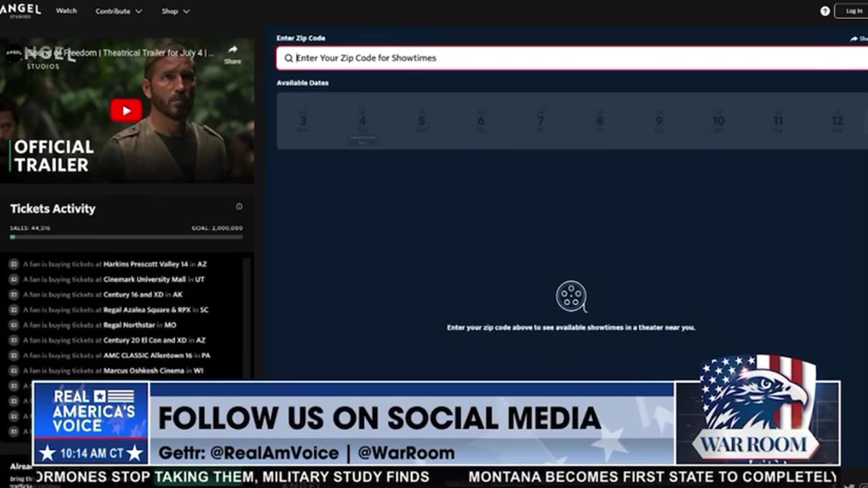Click the "Century 20 El Con and XD" theater name

[145, 340]
